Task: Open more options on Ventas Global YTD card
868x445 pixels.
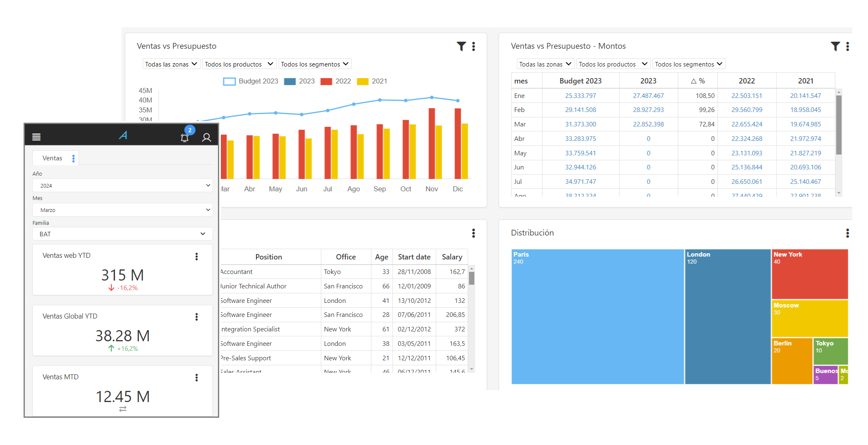Action: (x=196, y=317)
